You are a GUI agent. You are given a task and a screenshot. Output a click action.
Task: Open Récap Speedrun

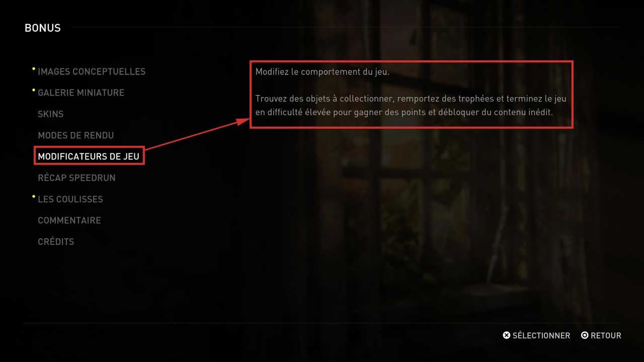pos(76,178)
